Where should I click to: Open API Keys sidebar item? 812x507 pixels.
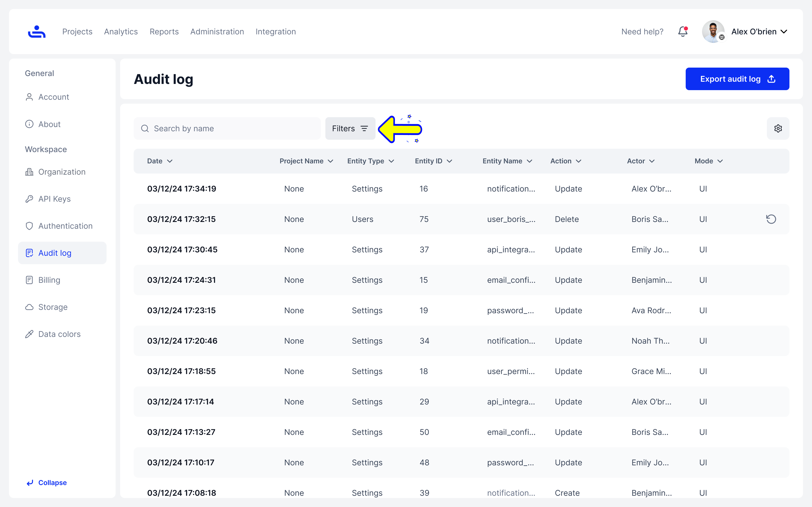(54, 199)
